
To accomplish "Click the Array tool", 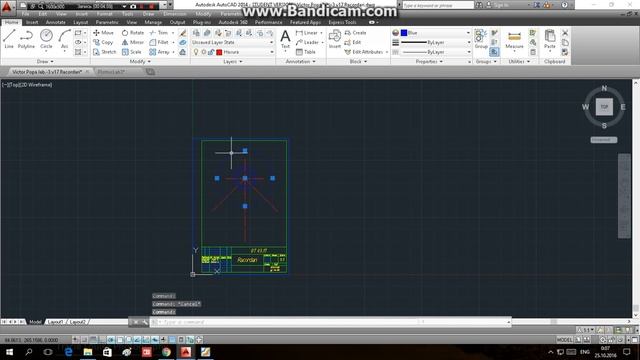I will coord(160,52).
